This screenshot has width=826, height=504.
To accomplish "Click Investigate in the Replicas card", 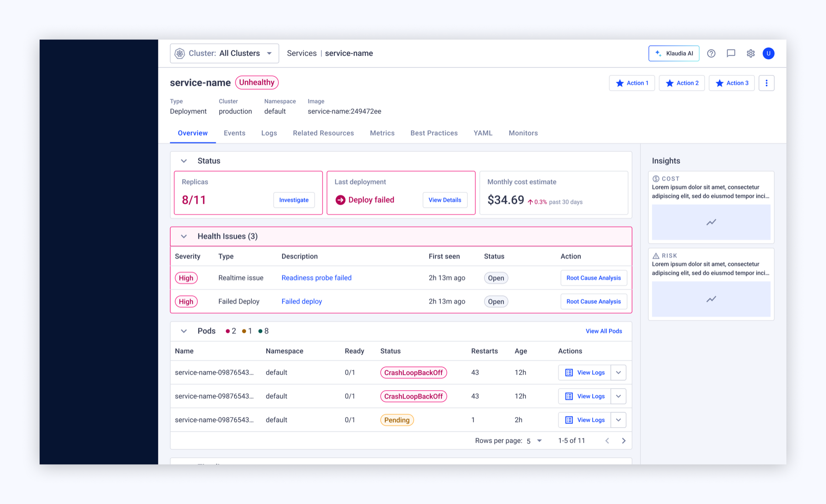I will coord(294,200).
